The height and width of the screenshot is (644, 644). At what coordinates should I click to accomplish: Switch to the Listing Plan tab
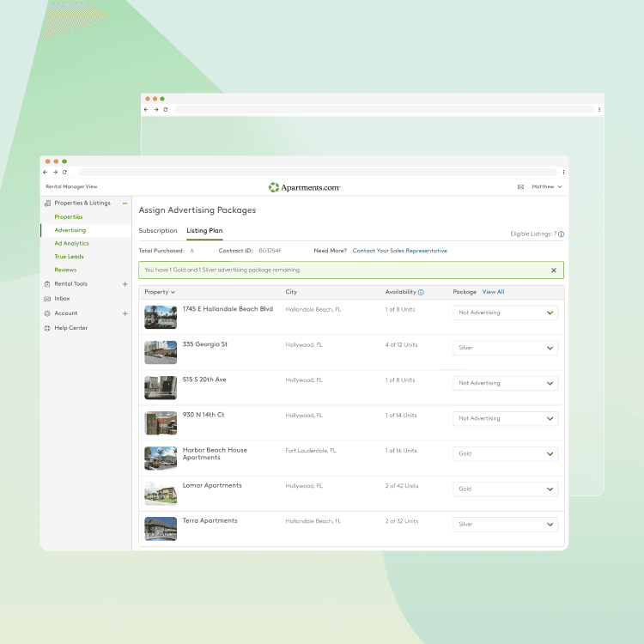point(204,231)
